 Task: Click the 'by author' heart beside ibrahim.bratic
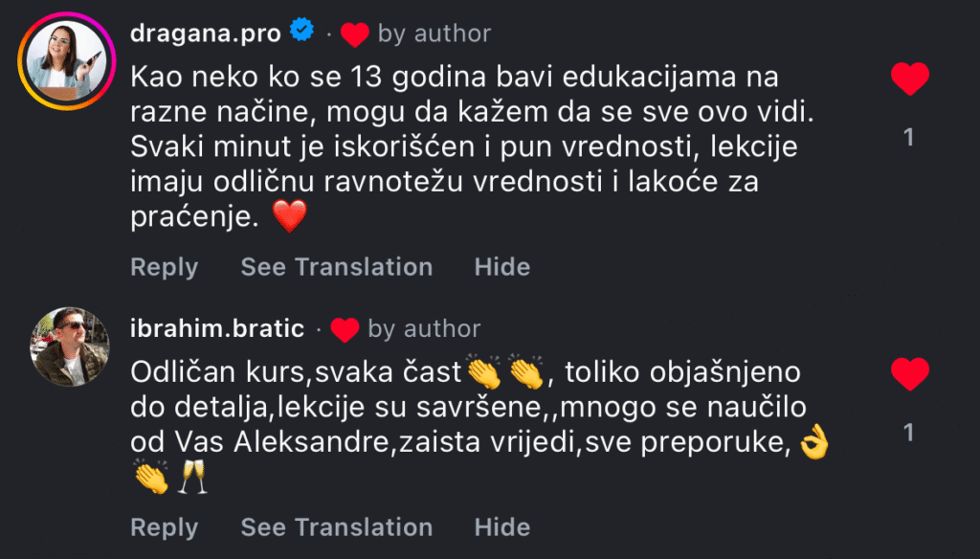tap(345, 328)
